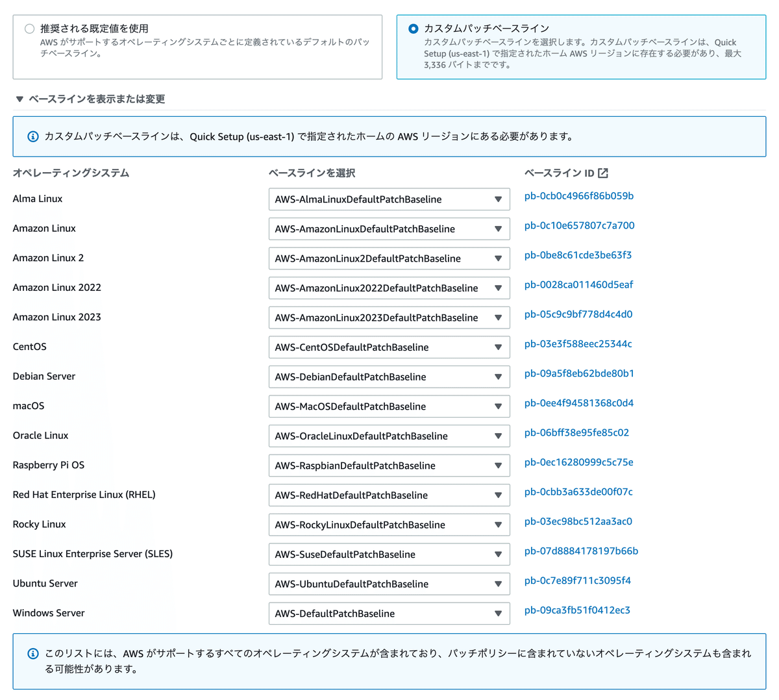Open baseline link pb-0c10e657807c7a700

tap(580, 225)
